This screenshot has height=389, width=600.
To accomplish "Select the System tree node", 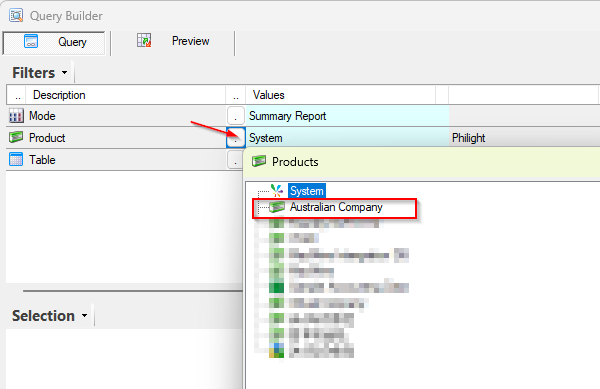I will pos(307,190).
